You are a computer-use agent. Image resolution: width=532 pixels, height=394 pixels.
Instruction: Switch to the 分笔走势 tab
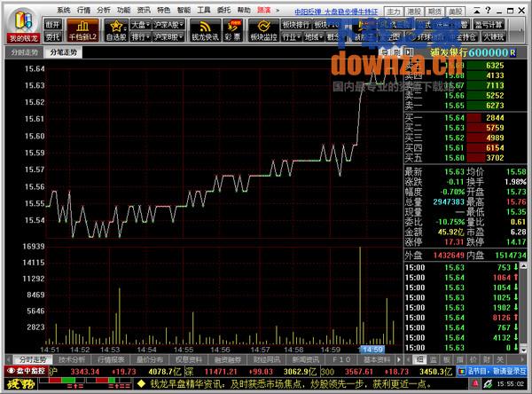[x=63, y=53]
